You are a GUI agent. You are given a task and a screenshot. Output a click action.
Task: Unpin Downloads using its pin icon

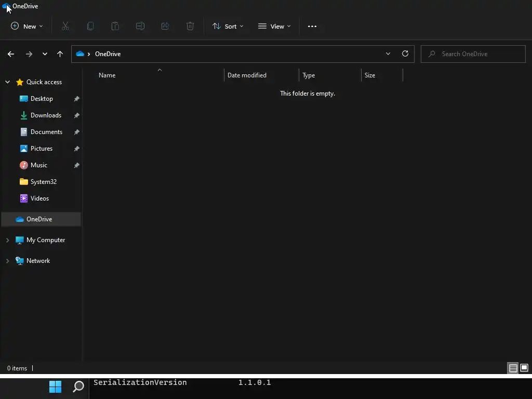77,115
